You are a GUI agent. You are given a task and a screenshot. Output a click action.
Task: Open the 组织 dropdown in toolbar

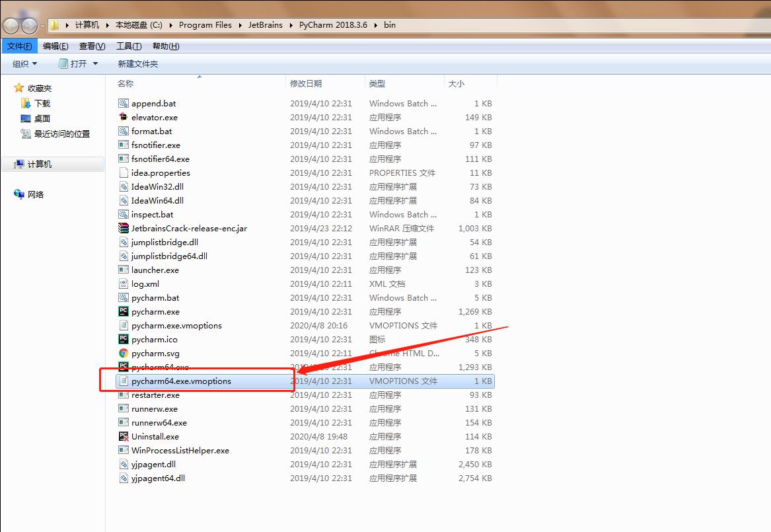tap(25, 63)
